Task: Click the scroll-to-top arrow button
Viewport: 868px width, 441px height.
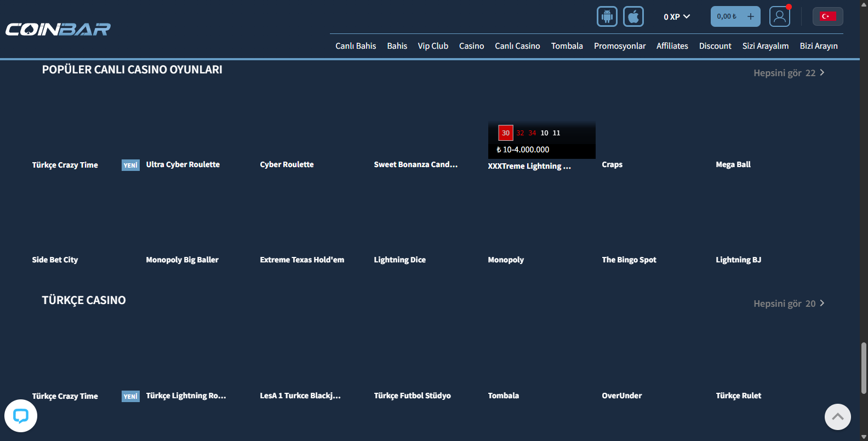Action: pyautogui.click(x=837, y=417)
